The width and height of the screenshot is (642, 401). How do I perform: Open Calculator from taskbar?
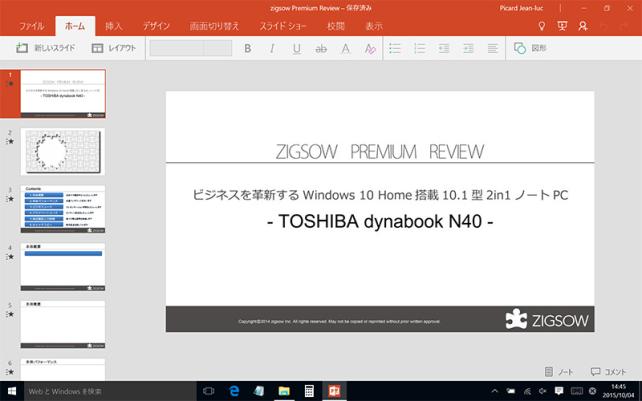point(309,391)
